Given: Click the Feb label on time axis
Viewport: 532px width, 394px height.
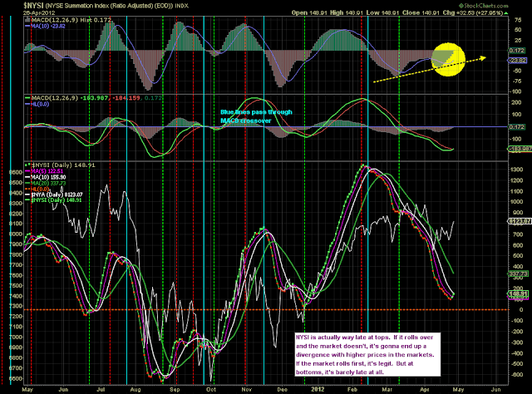Looking at the screenshot, I should [x=352, y=389].
